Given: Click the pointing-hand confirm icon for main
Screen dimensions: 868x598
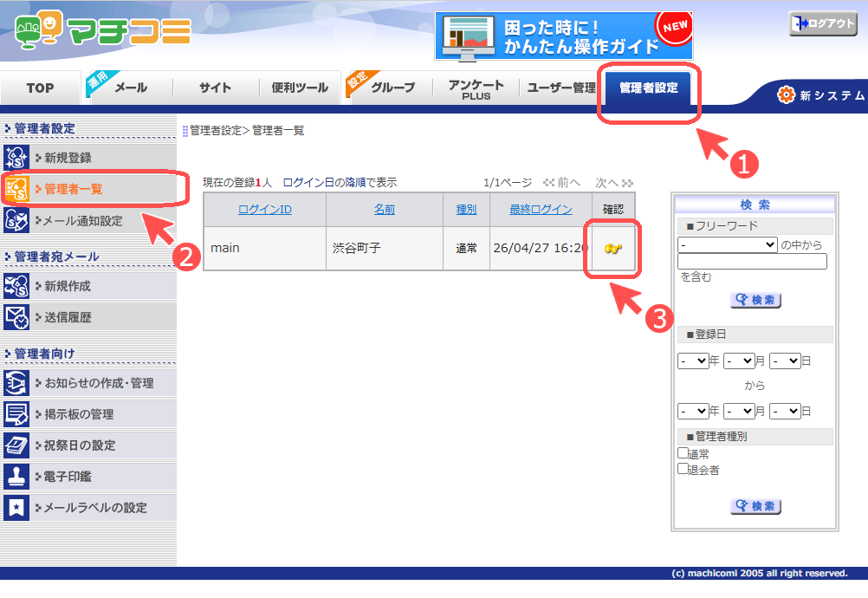Looking at the screenshot, I should pyautogui.click(x=613, y=249).
